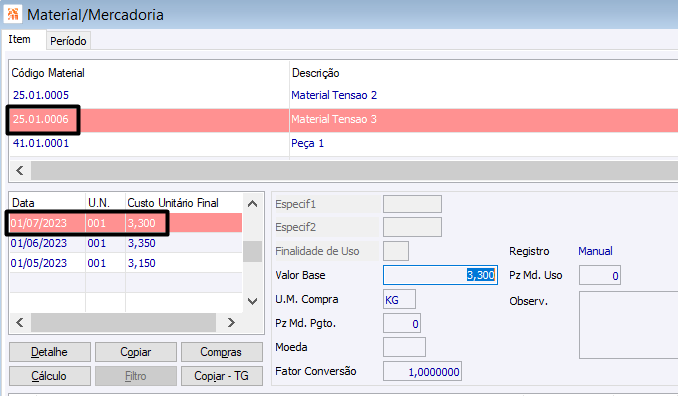Click down arrow of cost table scrollbar
The image size is (678, 396).
point(253,301)
